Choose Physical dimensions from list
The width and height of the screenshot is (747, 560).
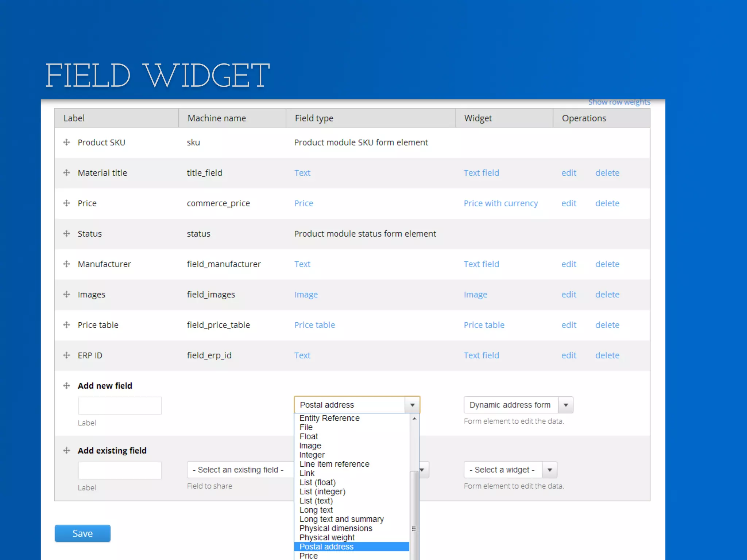(x=352, y=528)
